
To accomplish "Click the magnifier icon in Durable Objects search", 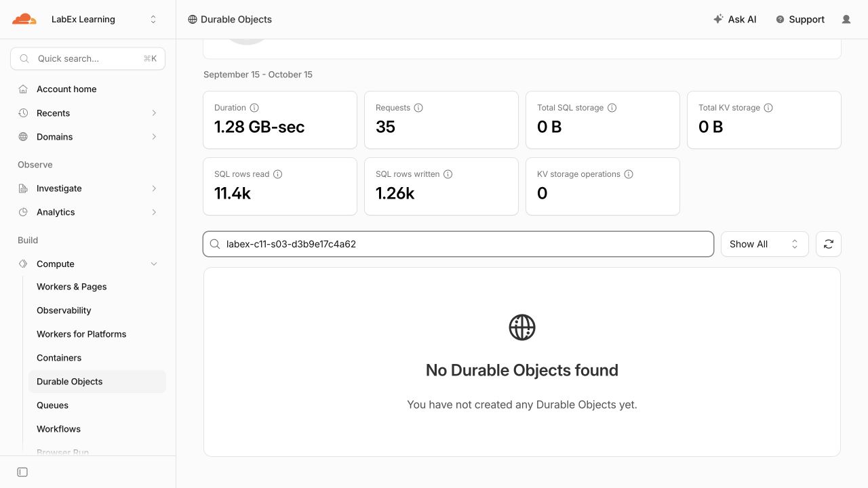I will [215, 244].
